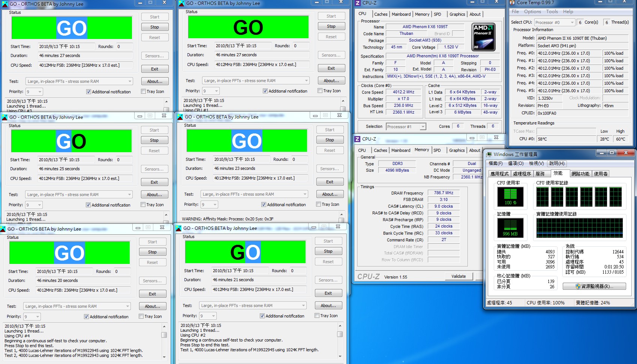The height and width of the screenshot is (364, 637).
Task: Click title icon of CPU-Z window showing Processor details
Action: [x=358, y=3]
